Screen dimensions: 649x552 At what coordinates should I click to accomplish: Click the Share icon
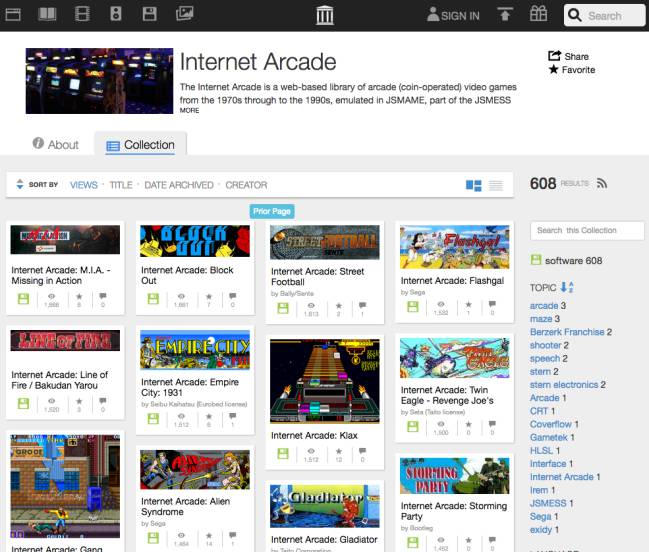point(554,56)
